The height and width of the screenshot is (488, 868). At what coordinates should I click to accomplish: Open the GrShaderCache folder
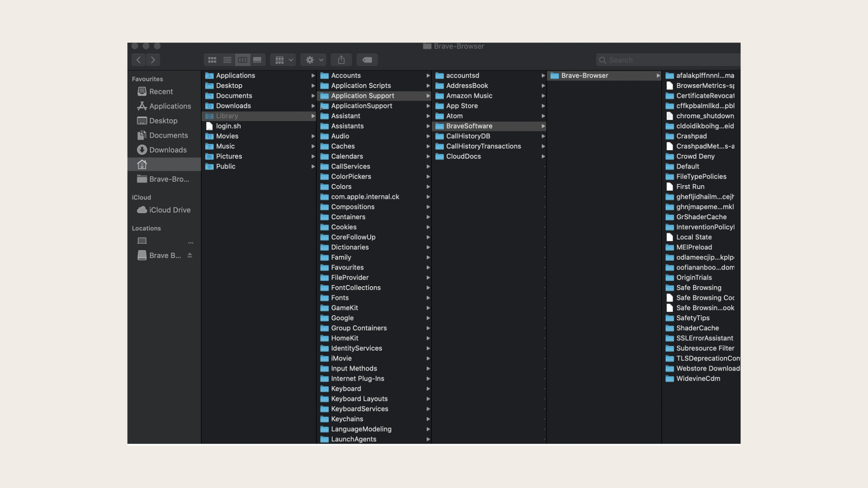click(x=702, y=217)
